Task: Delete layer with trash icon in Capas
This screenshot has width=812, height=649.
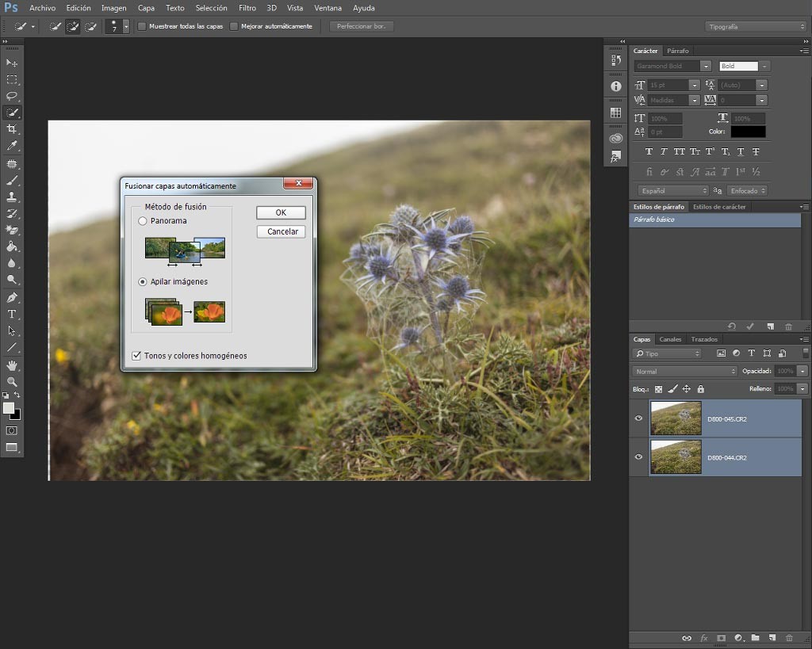Action: (789, 638)
